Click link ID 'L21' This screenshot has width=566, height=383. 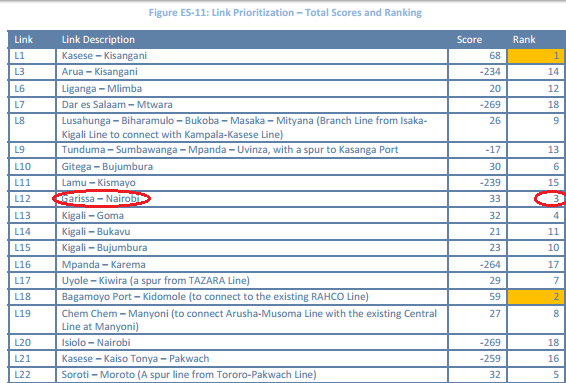pyautogui.click(x=22, y=359)
